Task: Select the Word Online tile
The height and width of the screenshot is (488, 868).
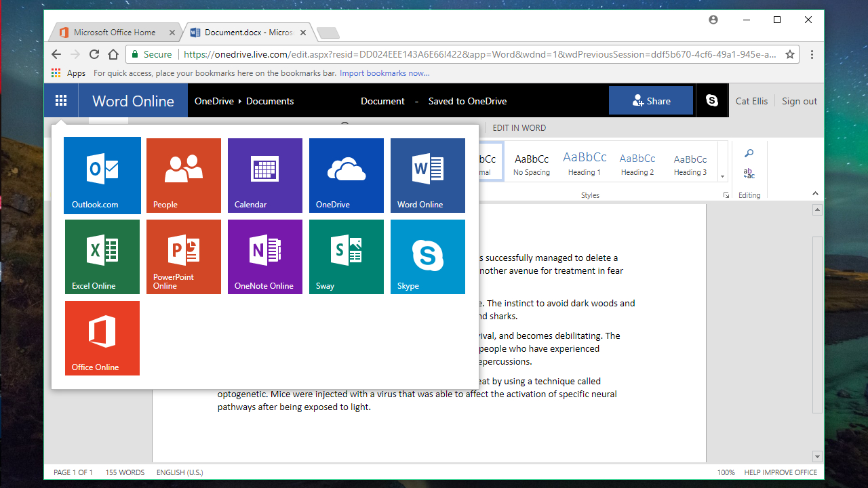Action: [x=428, y=176]
